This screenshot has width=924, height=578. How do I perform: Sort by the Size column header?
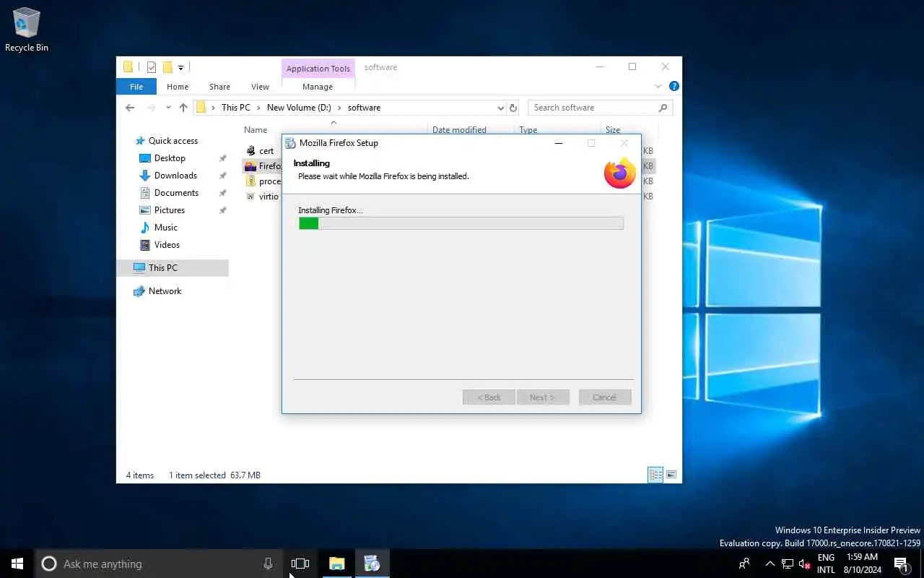[x=613, y=130]
